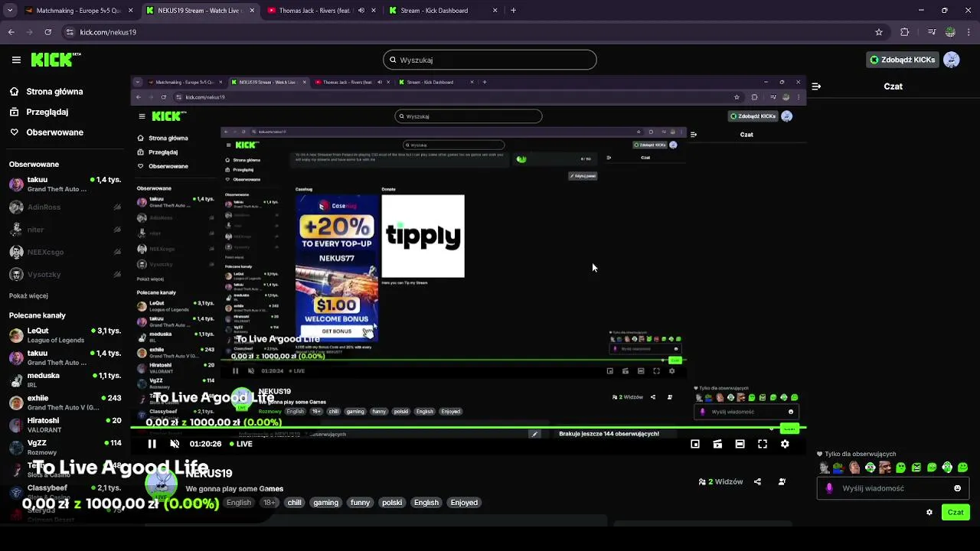Pick the last green blob emote
Screen dimensions: 980x551
[963, 468]
